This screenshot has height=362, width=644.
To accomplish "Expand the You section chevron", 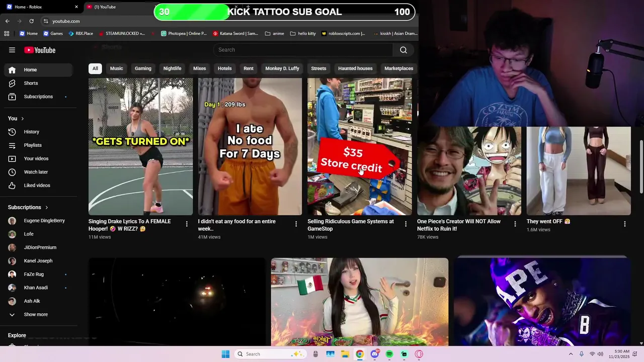I will pos(22,119).
